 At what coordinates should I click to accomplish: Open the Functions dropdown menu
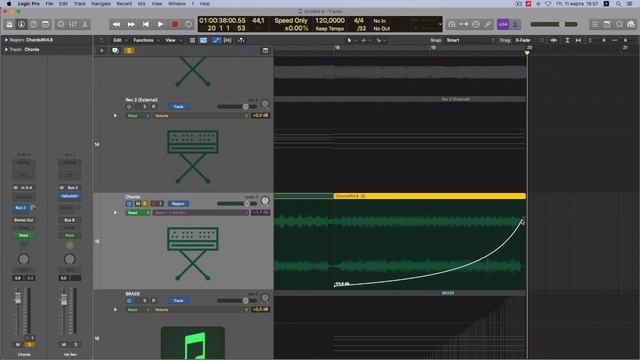(146, 40)
